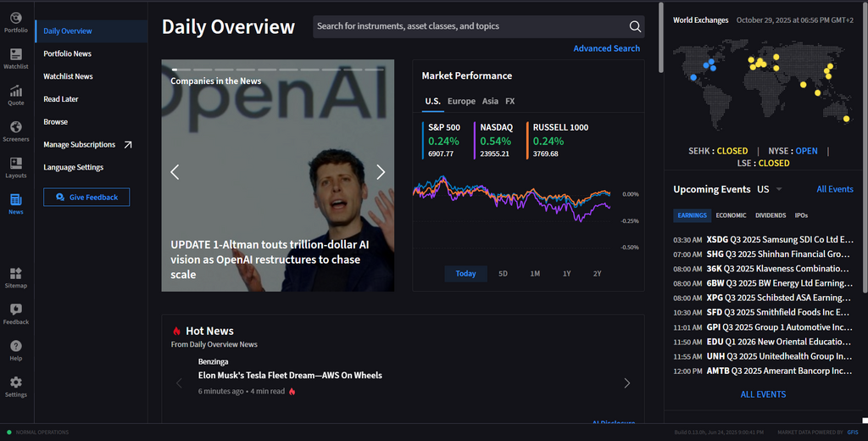
Task: Open the AMTB Amerant Bancorp earnings event
Action: coord(764,371)
